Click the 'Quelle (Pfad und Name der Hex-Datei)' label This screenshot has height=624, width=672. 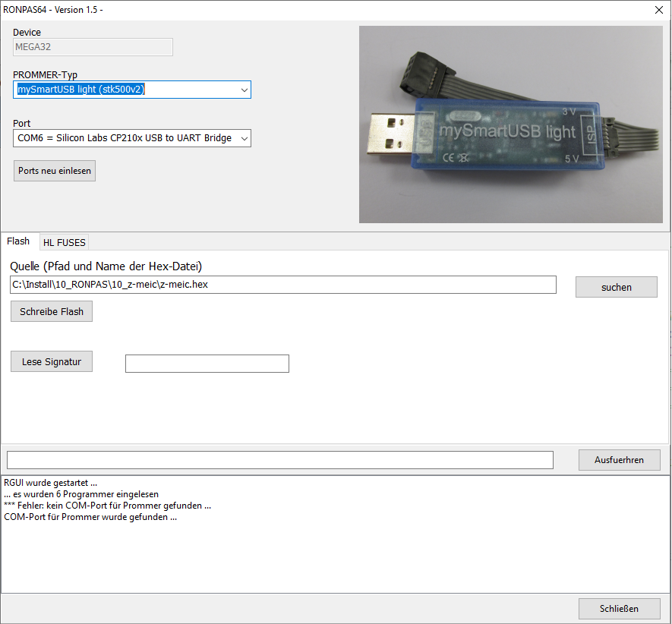(106, 266)
